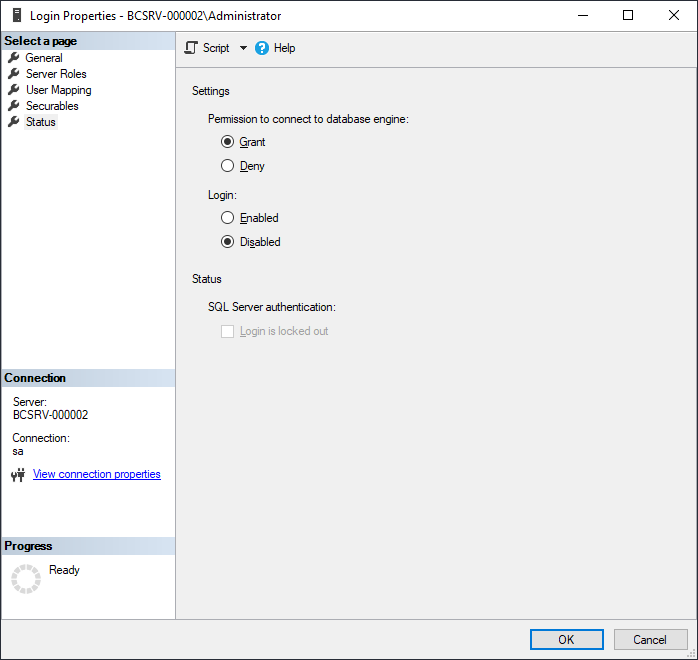This screenshot has height=660, width=698.
Task: Open View connection properties link
Action: click(97, 474)
